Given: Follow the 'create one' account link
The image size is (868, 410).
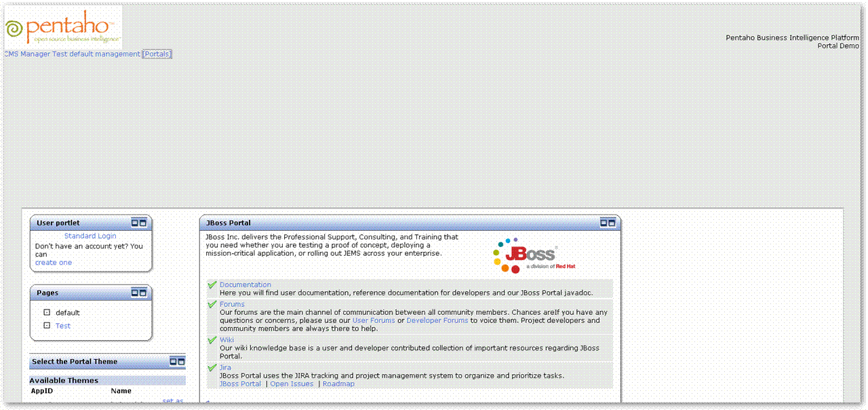Looking at the screenshot, I should 54,263.
